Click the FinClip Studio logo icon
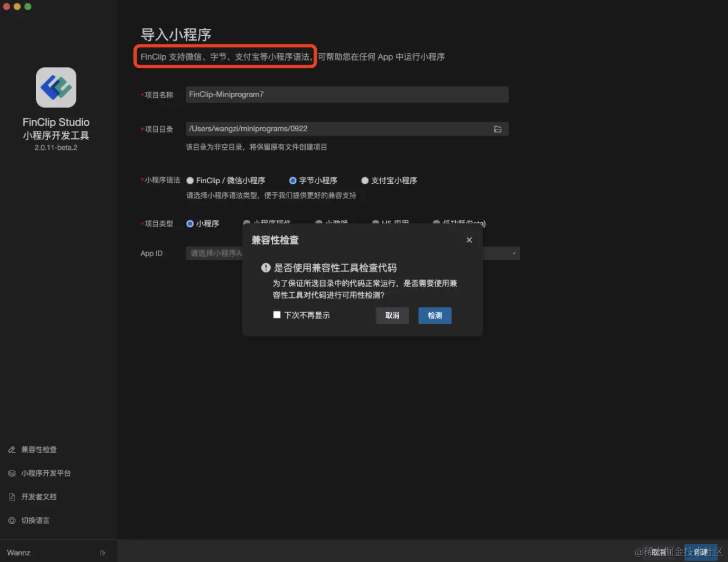 click(x=56, y=87)
